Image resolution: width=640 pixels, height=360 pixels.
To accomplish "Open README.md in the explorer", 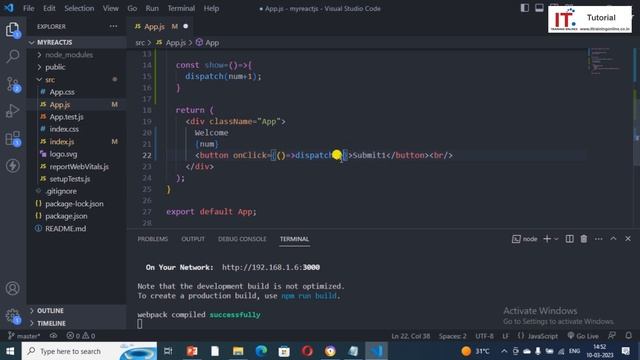I will click(77, 229).
